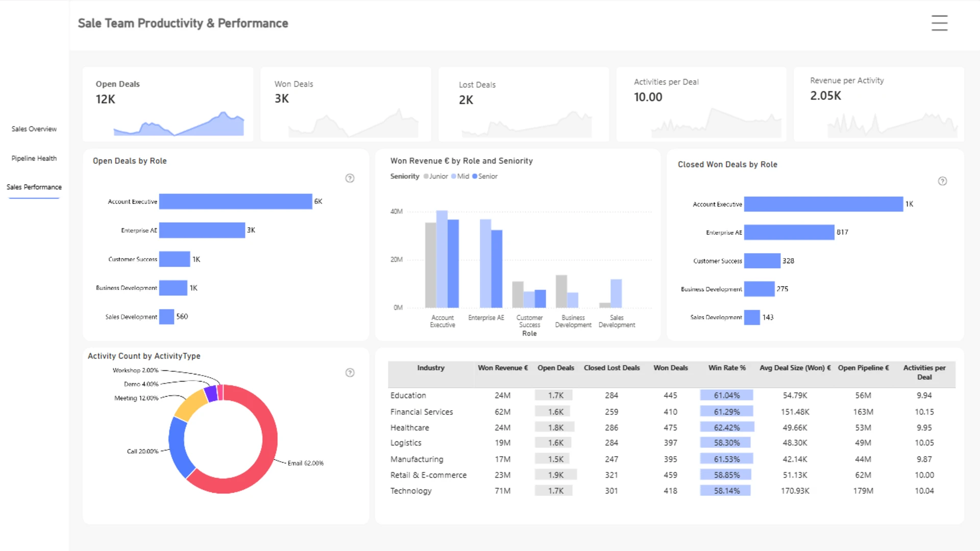Select the Lost Deals KPI card
The image size is (980, 551).
[524, 104]
